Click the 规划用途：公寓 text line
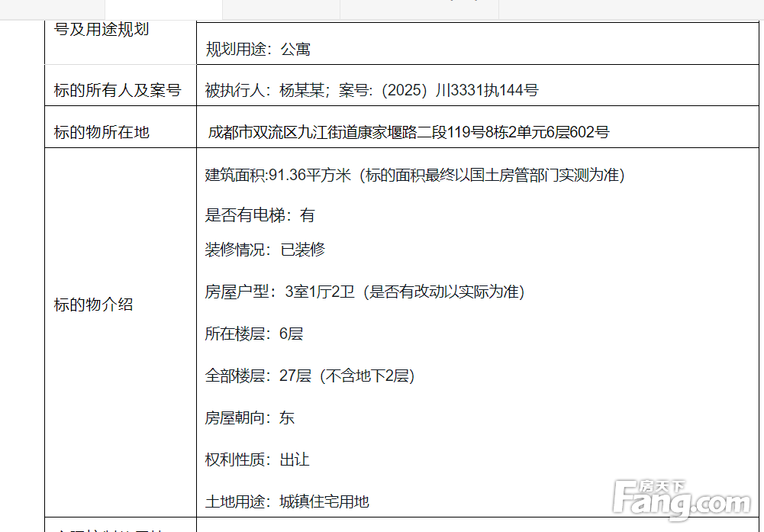The height and width of the screenshot is (532, 764). [x=258, y=50]
